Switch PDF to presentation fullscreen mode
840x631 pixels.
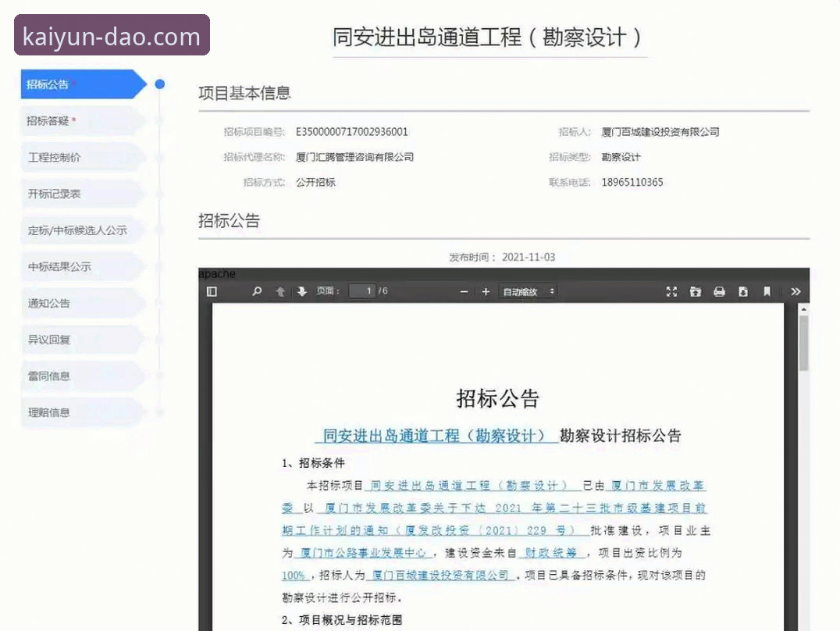pos(671,291)
